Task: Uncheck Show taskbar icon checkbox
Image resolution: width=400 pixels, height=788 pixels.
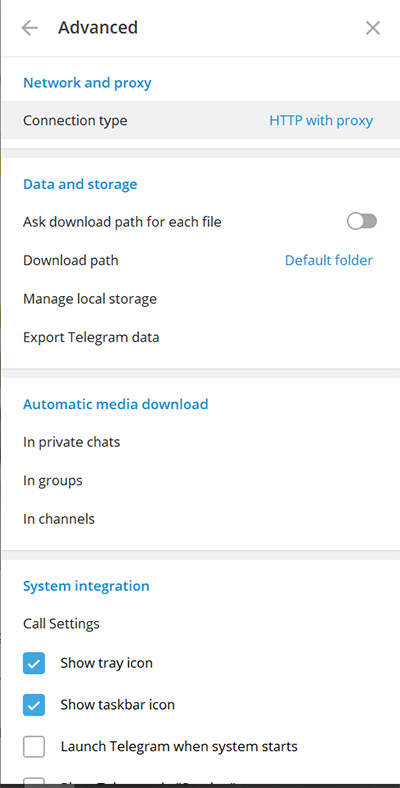Action: tap(34, 705)
